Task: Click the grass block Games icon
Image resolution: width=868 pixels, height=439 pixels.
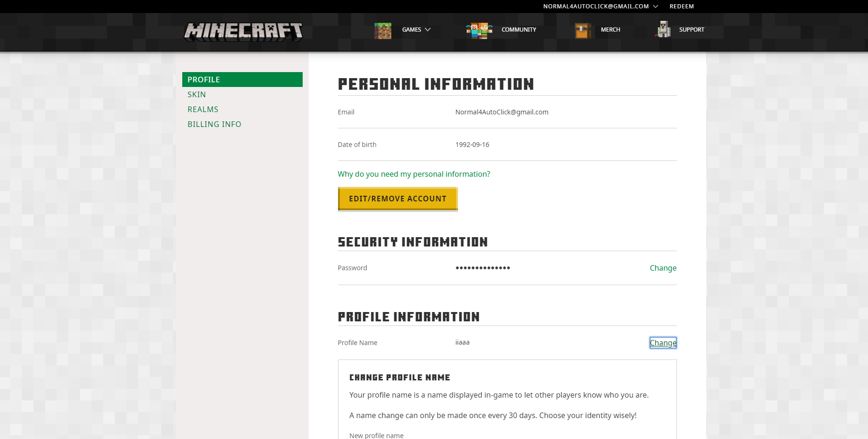Action: [x=383, y=30]
